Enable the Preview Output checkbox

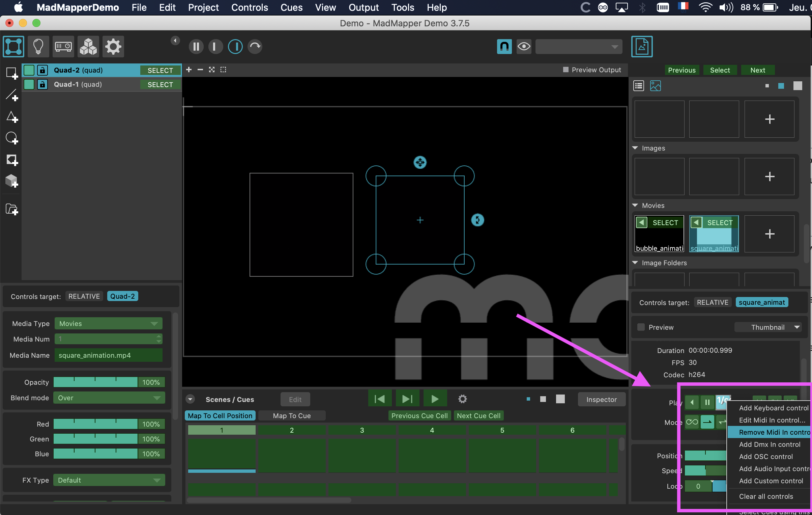566,70
